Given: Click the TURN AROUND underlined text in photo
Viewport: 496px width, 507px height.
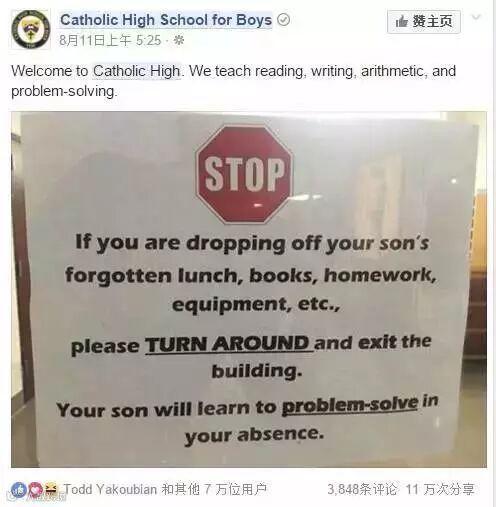Looking at the screenshot, I should pos(229,344).
